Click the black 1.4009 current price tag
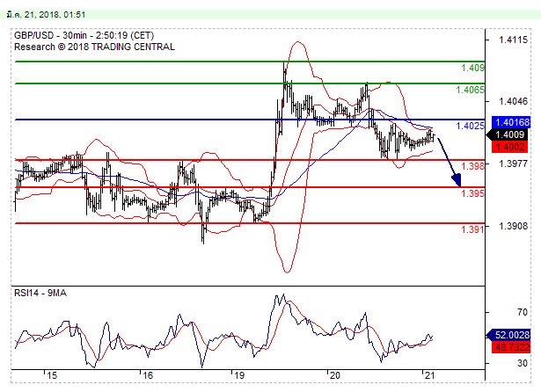The image size is (541, 392). pyautogui.click(x=509, y=134)
